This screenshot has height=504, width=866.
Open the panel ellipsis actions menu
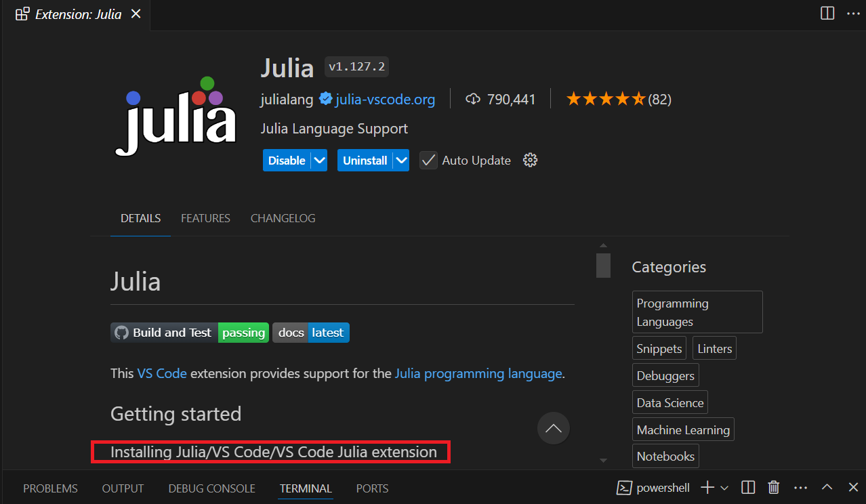[800, 488]
